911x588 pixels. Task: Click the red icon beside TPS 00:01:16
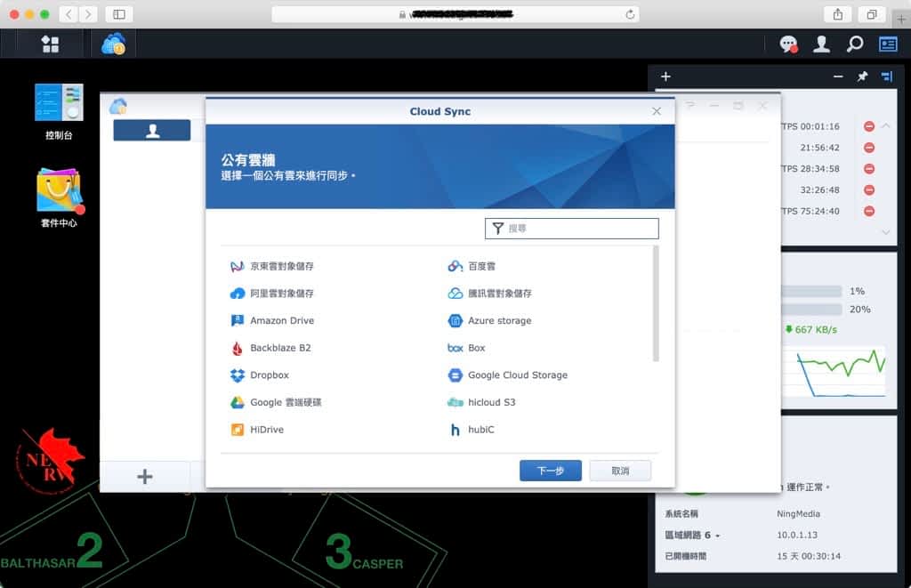[x=869, y=126]
